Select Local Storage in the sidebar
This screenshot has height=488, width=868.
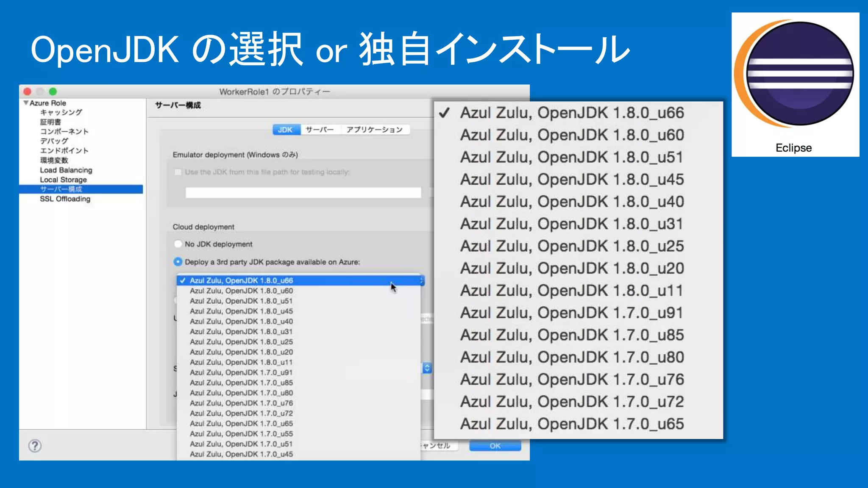click(63, 180)
